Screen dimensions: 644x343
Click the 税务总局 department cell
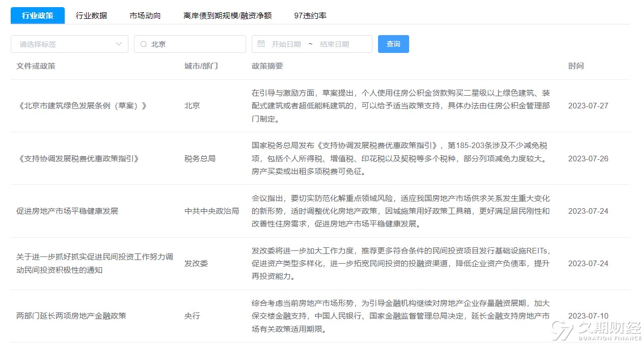click(x=200, y=158)
